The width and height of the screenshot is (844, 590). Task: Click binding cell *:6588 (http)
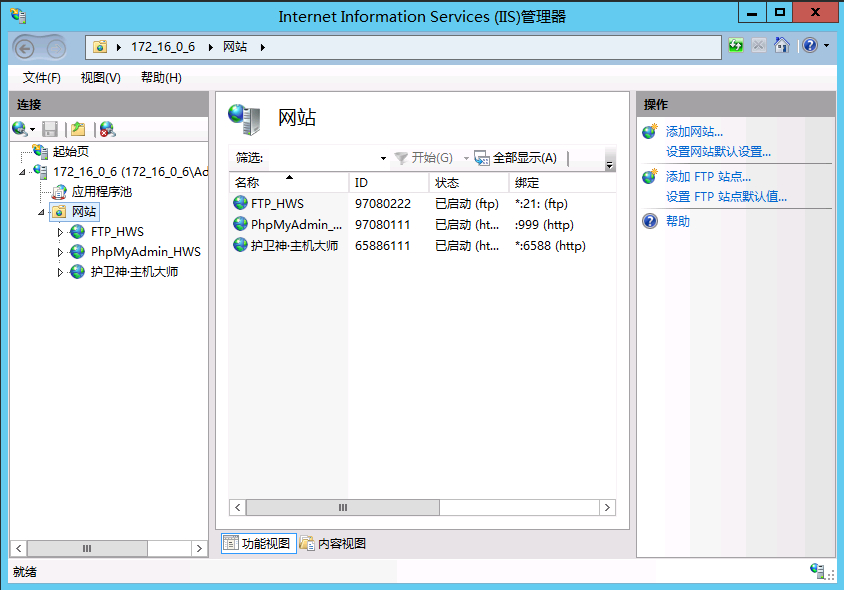[550, 246]
